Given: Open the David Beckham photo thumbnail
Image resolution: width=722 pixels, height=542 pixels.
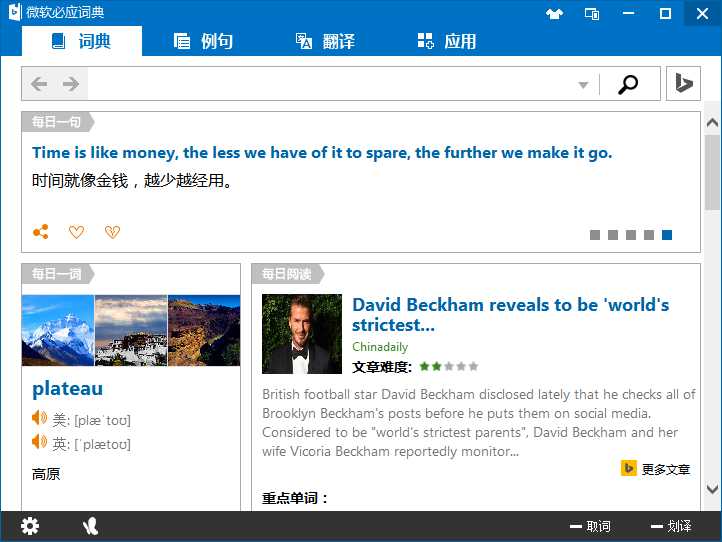Looking at the screenshot, I should [302, 334].
